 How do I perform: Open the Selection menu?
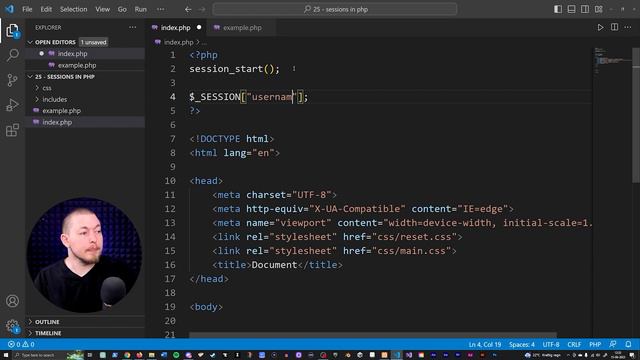(x=73, y=9)
